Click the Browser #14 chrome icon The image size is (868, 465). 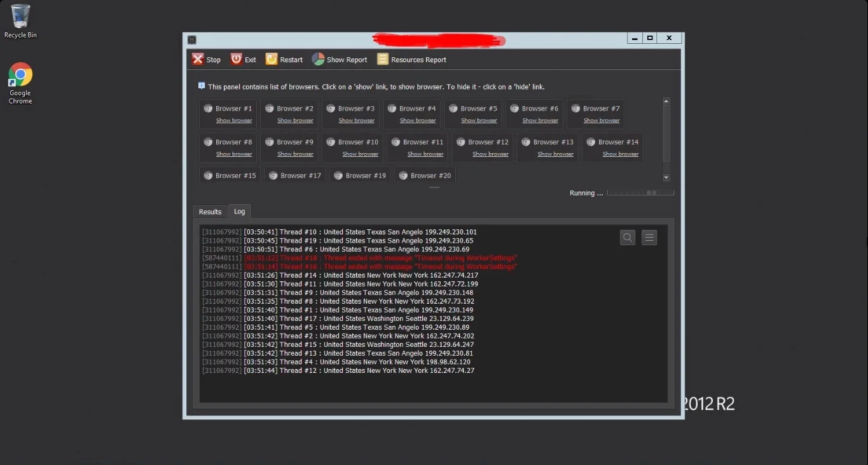pyautogui.click(x=591, y=142)
